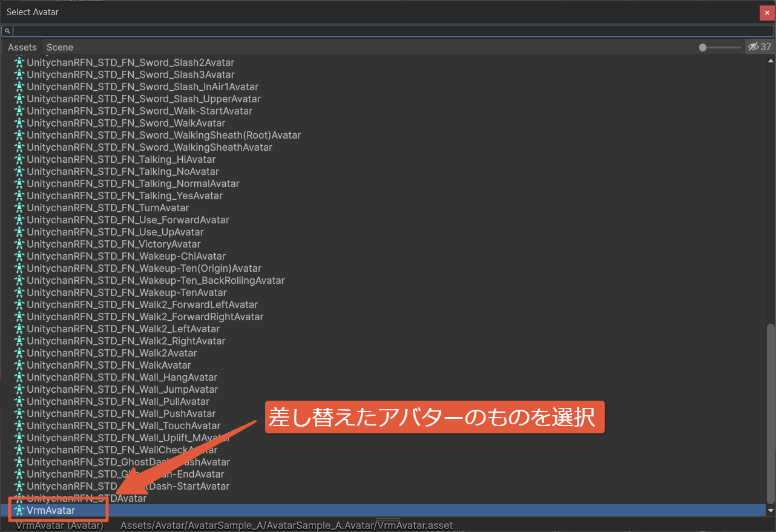Select UnitychanRFN_STD_FN_Talking_YesAvatar entry
This screenshot has height=532, width=776.
pyautogui.click(x=125, y=195)
